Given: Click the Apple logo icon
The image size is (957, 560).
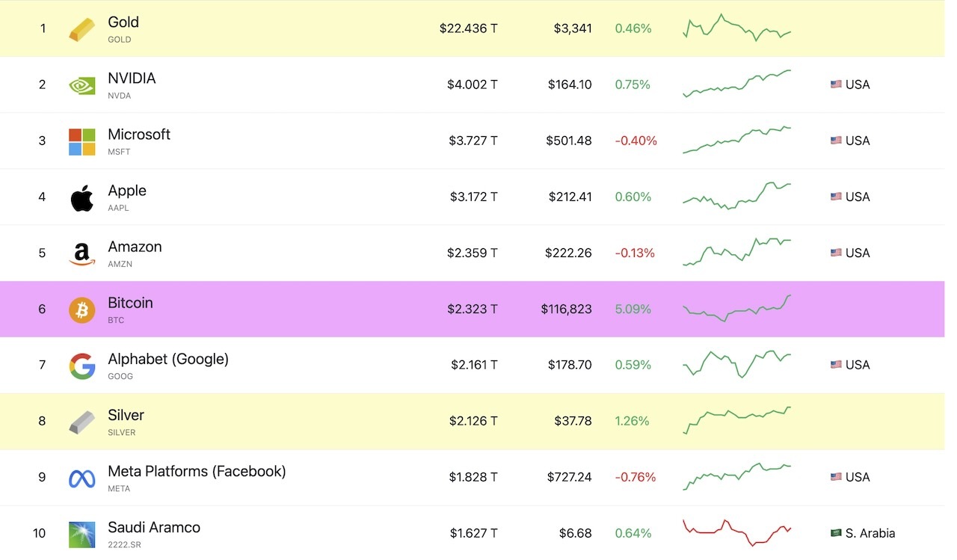Looking at the screenshot, I should [x=82, y=197].
